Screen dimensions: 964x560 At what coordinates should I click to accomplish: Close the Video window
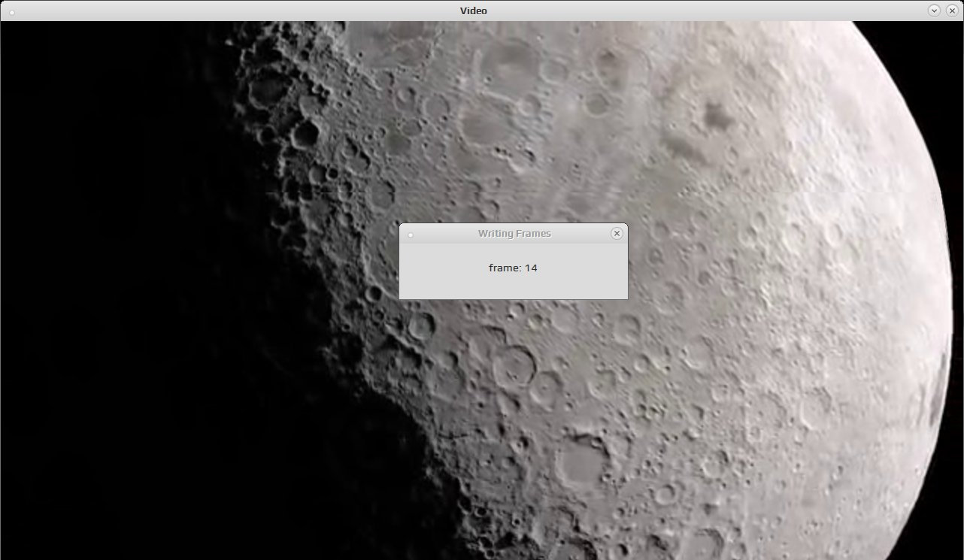(952, 11)
